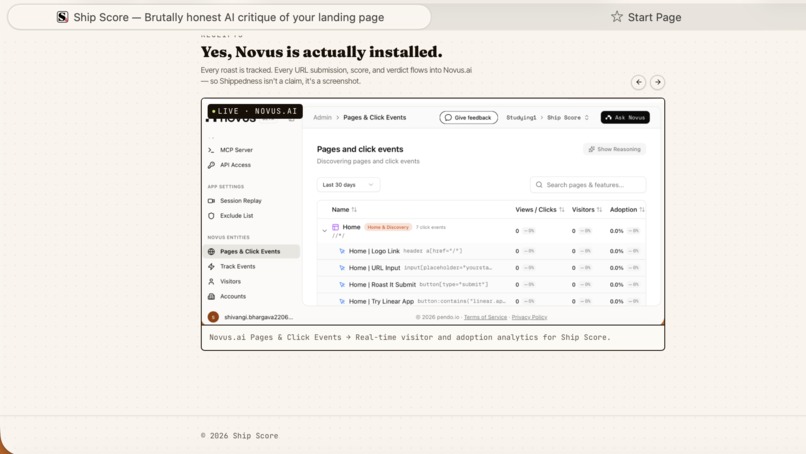
Task: Click the Home & Discovery tag
Action: pyautogui.click(x=388, y=227)
